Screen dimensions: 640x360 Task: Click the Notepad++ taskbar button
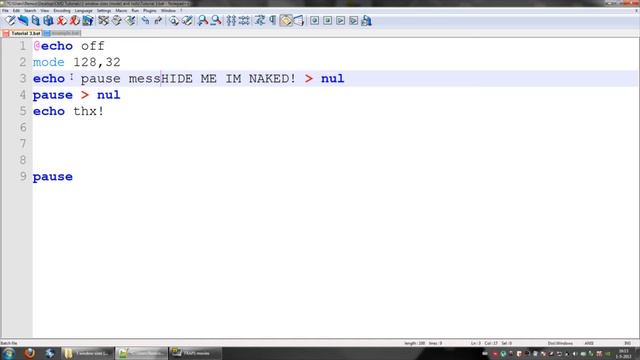tap(141, 353)
